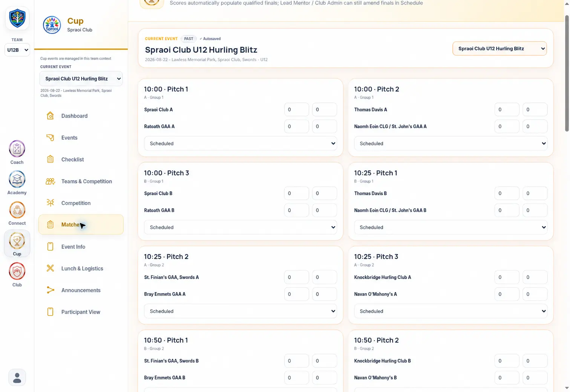Click the "10:50 · Pitch 2" match heading
This screenshot has width=570, height=392.
coord(376,340)
